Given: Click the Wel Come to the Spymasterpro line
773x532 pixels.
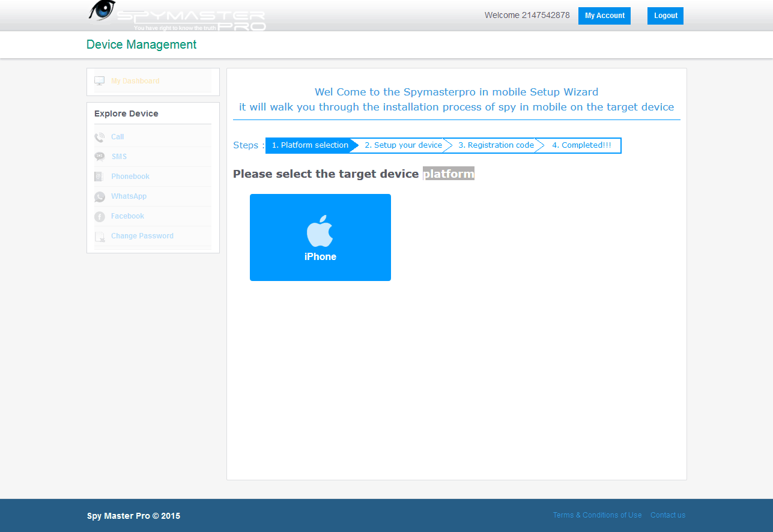Looking at the screenshot, I should click(456, 92).
